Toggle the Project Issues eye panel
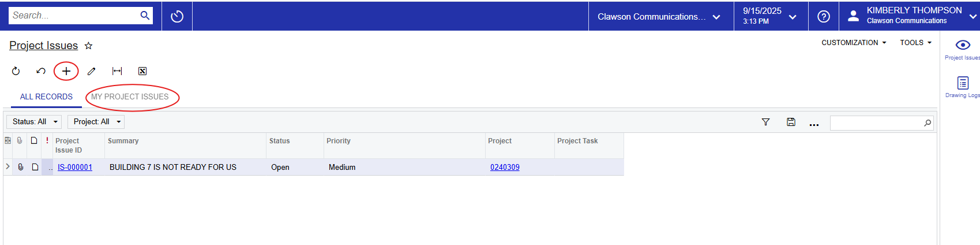Screen dimensions: 980x245 963,49
